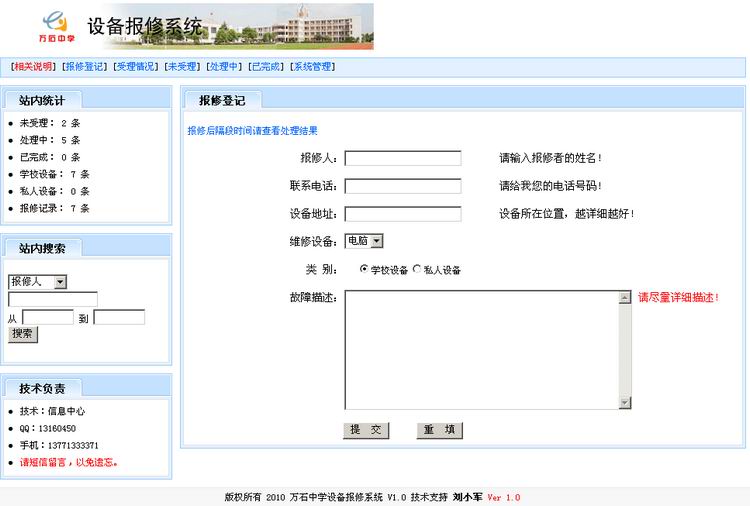Click the 请给我您的电话号码! hint text

[x=551, y=186]
